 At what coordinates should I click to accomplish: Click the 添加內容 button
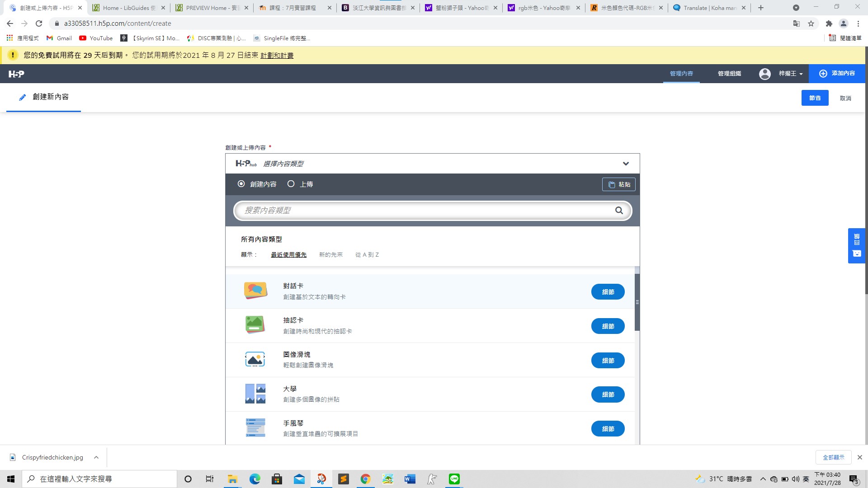pos(837,74)
